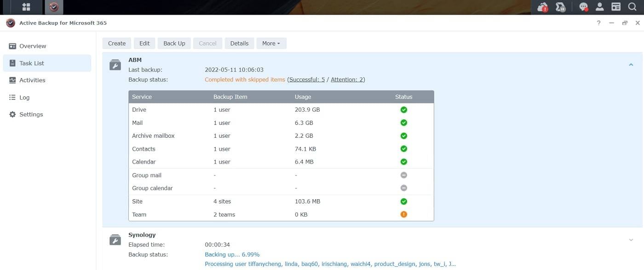Expand the Synology task with chevron
This screenshot has height=270, width=644.
pos(631,240)
